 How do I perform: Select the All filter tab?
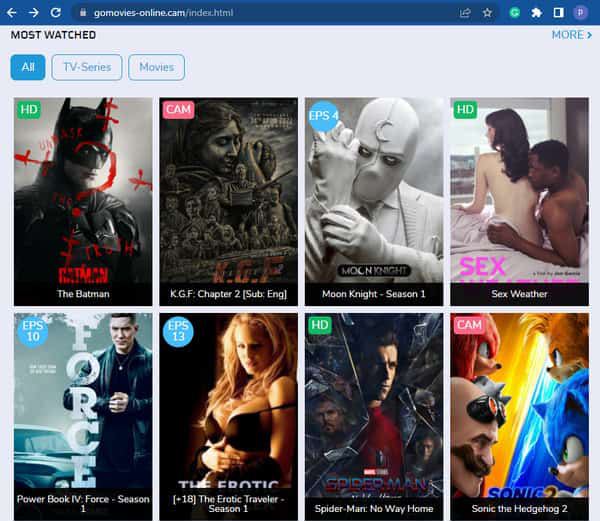(x=28, y=67)
